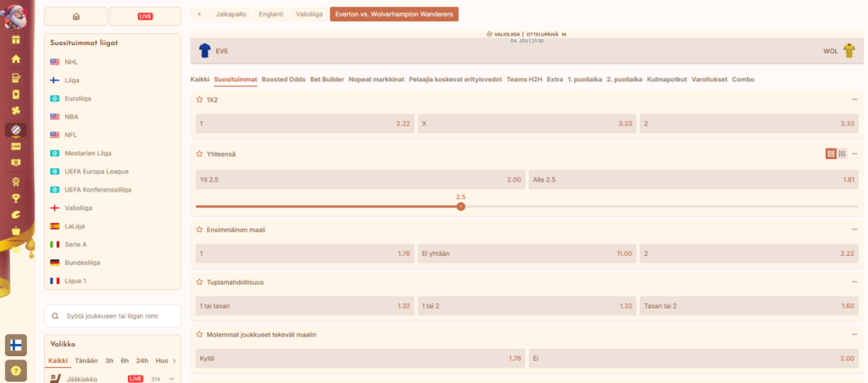Expand the Jääkiekko sport row chevron
This screenshot has height=383, width=868.
(171, 379)
